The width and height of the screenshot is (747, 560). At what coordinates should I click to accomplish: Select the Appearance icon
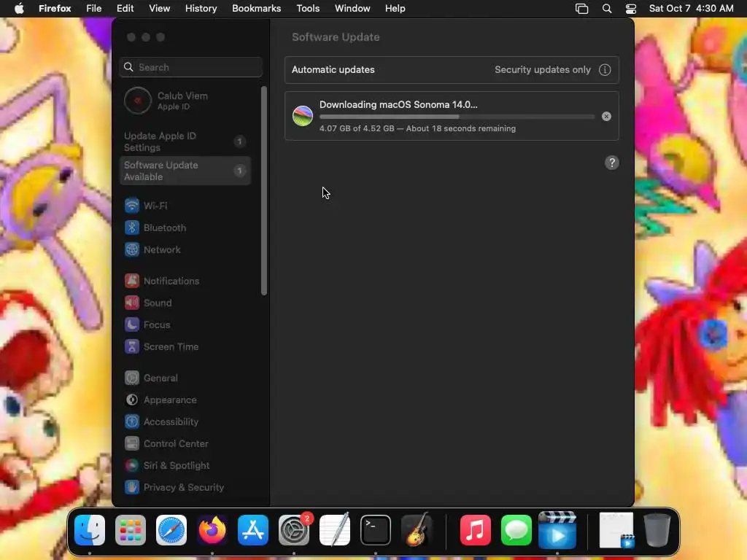click(132, 400)
